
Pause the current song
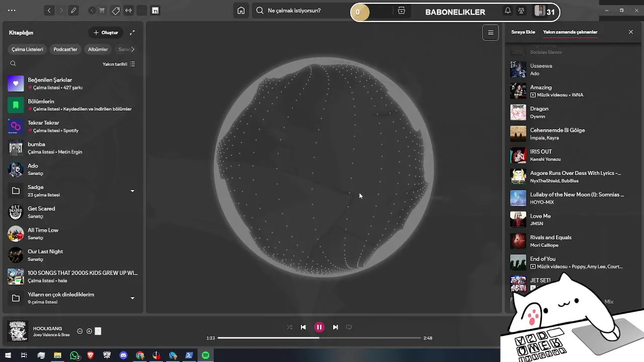319,327
